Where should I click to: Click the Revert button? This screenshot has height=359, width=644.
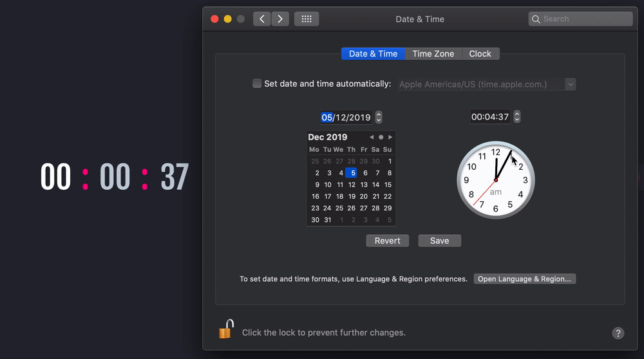(387, 241)
